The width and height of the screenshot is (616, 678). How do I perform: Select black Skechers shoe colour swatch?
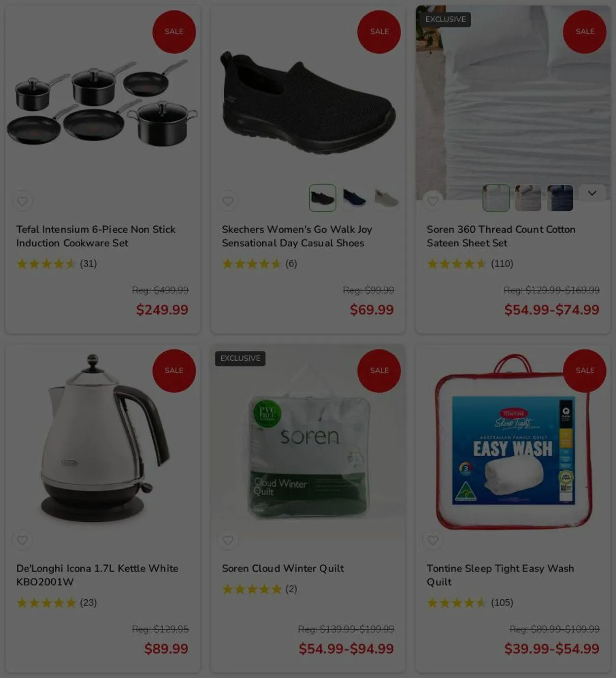tap(322, 198)
